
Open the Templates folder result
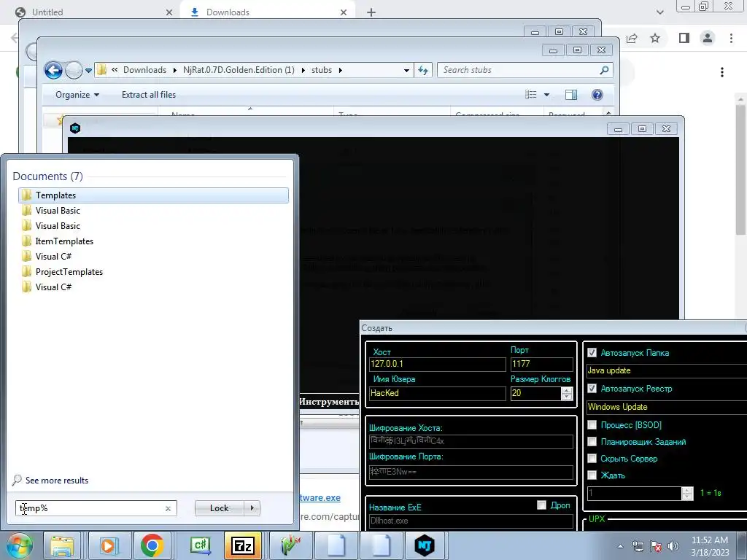tap(153, 195)
